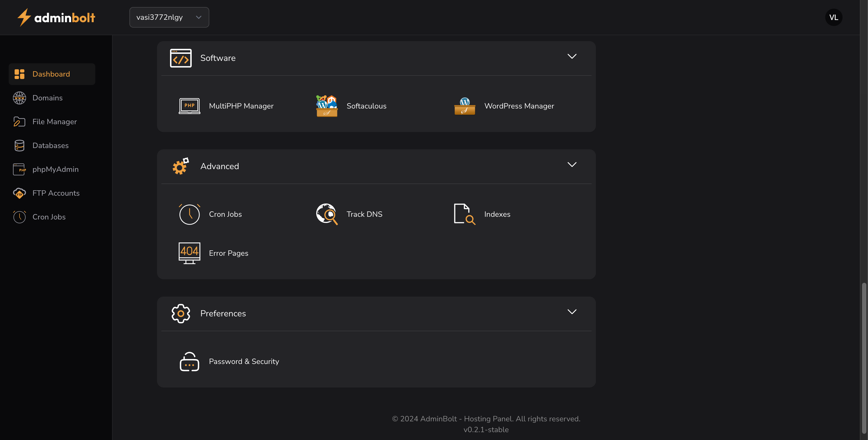Image resolution: width=868 pixels, height=440 pixels.
Task: Open File Manager from the sidebar
Action: point(54,122)
